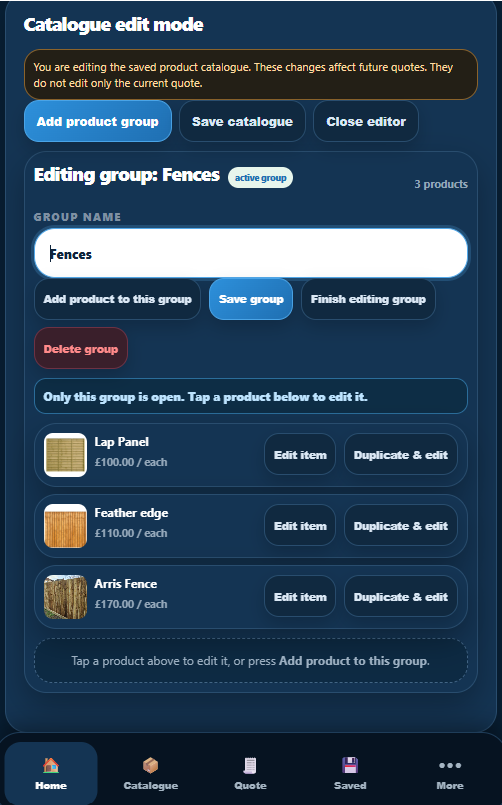
Task: Select the Feather edge product thumbnail
Action: [x=65, y=526]
